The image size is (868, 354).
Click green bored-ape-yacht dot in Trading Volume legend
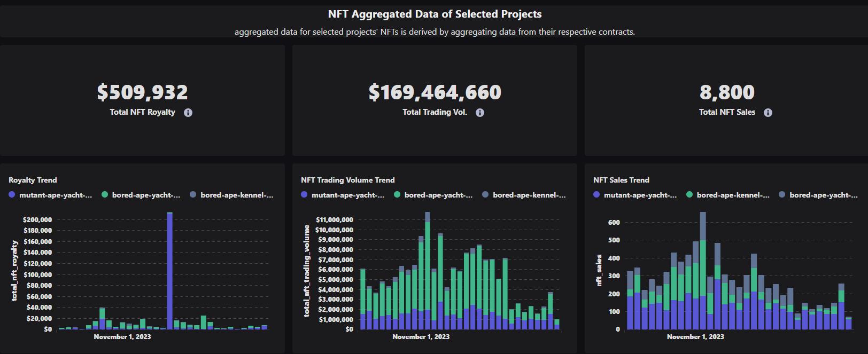point(397,195)
